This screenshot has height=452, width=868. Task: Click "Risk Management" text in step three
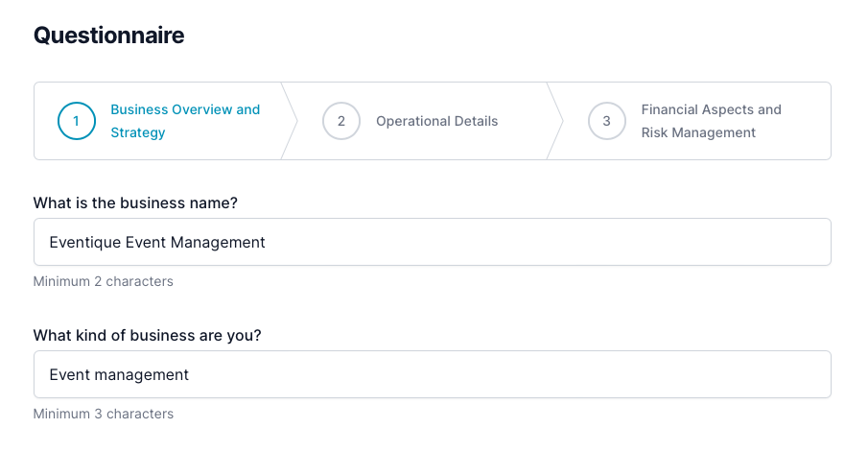click(x=698, y=133)
